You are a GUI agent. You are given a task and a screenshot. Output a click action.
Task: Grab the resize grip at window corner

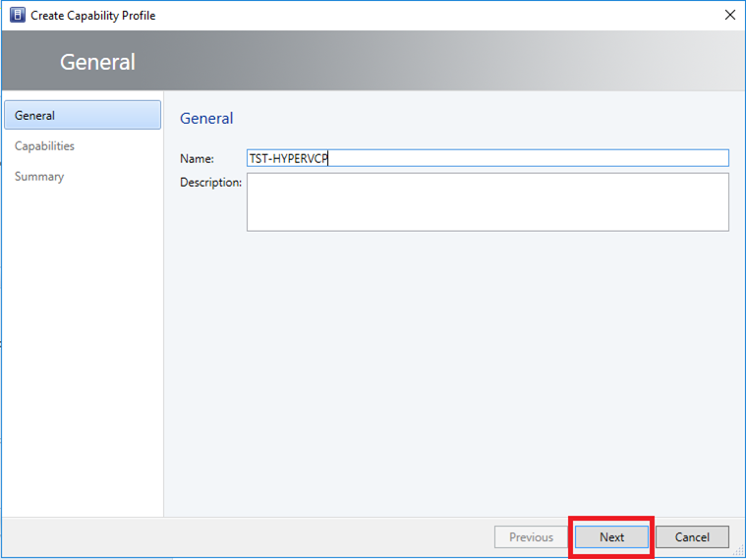point(738,550)
